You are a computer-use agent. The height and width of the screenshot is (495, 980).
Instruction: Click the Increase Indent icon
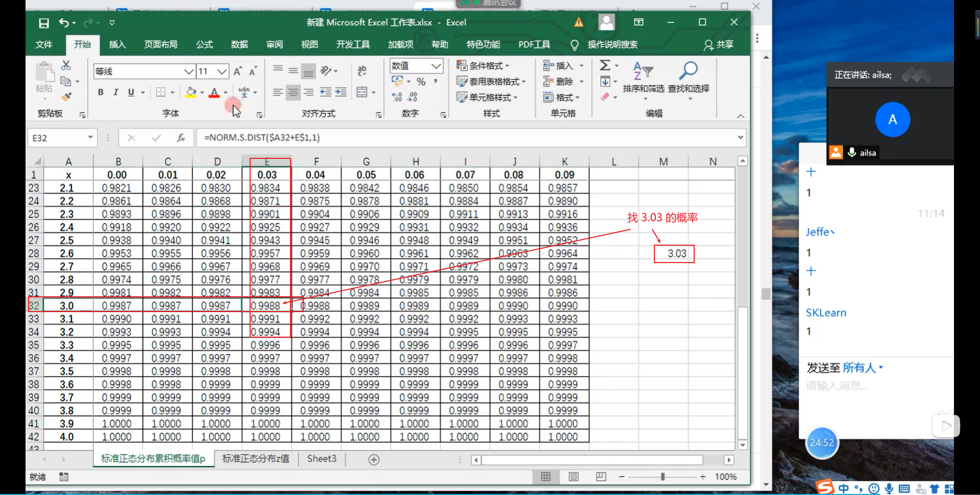pos(341,92)
